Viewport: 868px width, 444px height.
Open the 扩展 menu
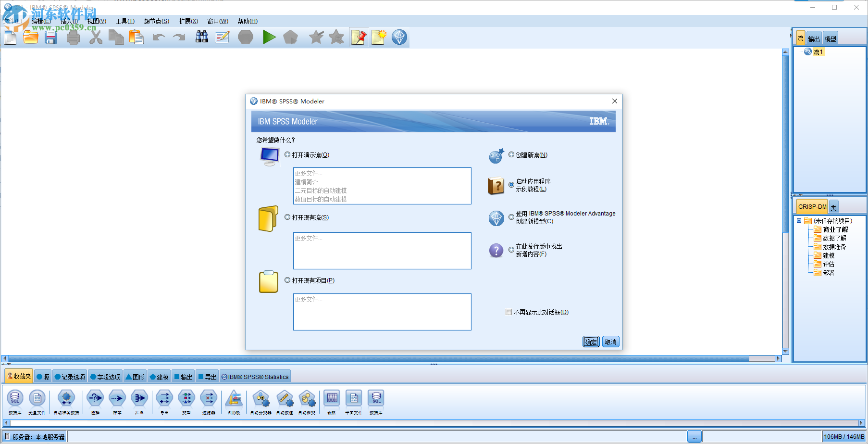[188, 21]
